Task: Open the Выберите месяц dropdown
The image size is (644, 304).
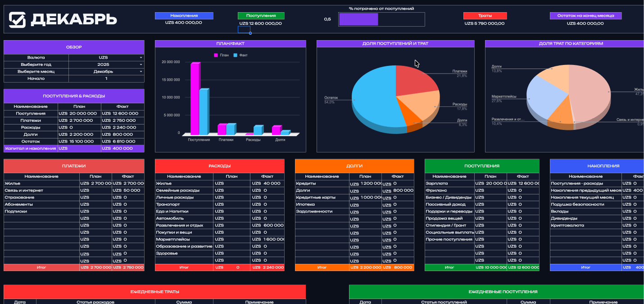Action: coord(141,72)
